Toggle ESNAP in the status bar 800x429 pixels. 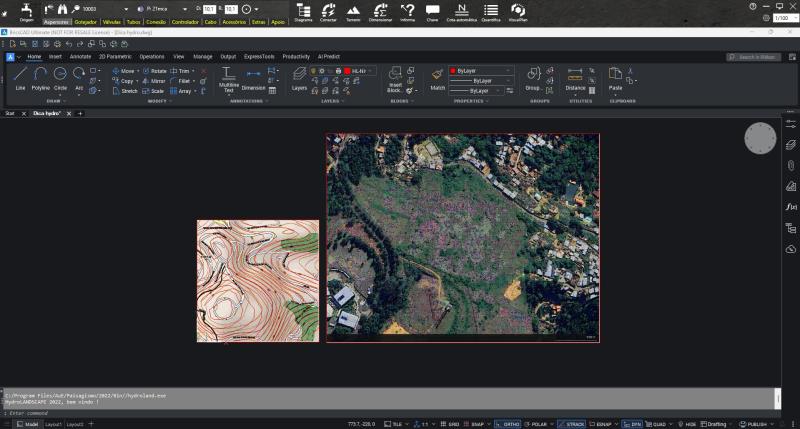[x=602, y=424]
